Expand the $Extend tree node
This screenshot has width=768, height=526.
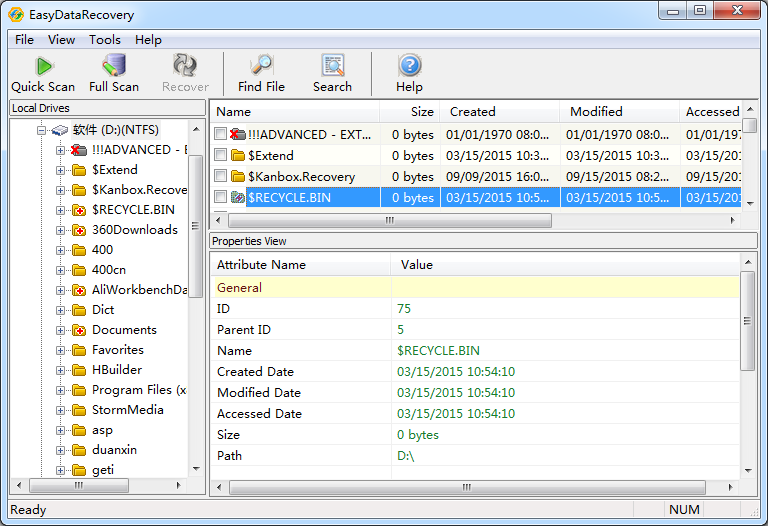60,170
